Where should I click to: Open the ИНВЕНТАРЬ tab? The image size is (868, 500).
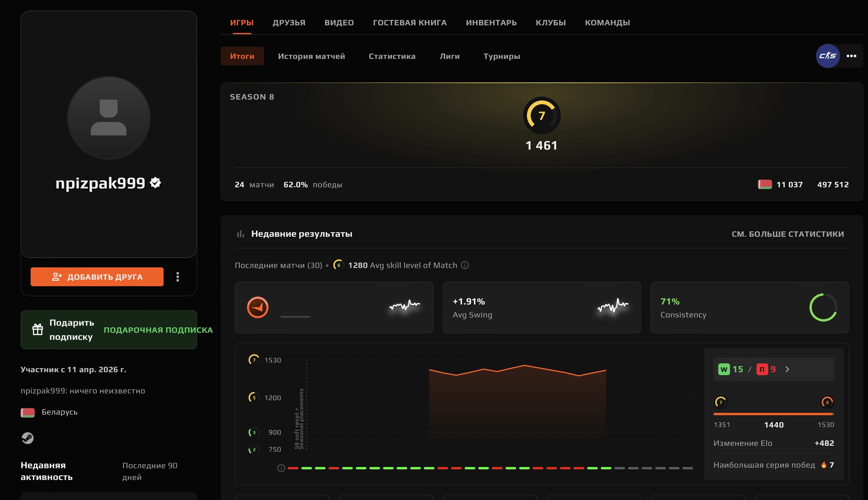pyautogui.click(x=491, y=23)
